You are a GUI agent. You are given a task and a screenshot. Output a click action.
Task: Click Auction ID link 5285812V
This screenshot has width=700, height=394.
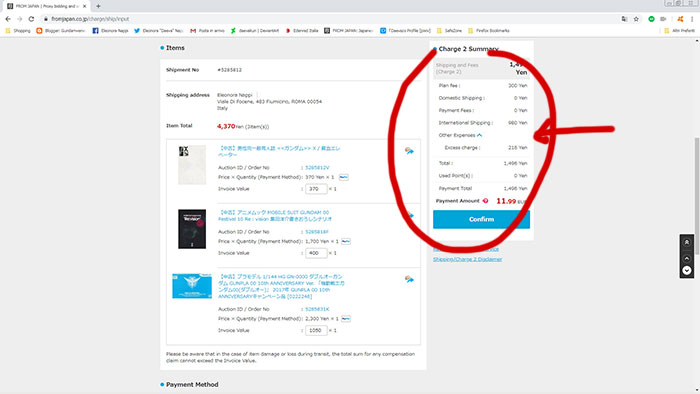tap(317, 168)
